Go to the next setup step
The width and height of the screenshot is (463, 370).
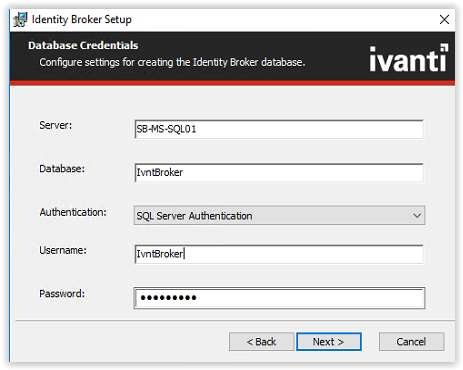click(x=329, y=342)
